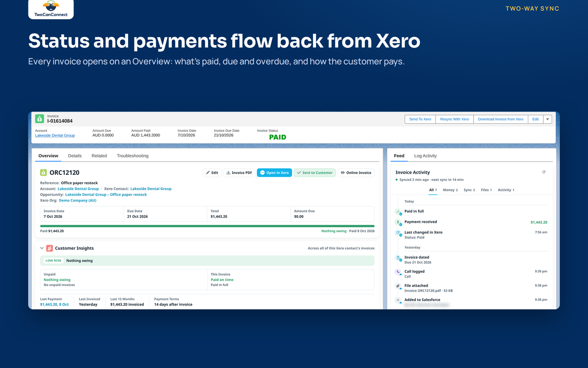Click the green payment progress bar
Screen dimensions: 588x368
point(207,226)
